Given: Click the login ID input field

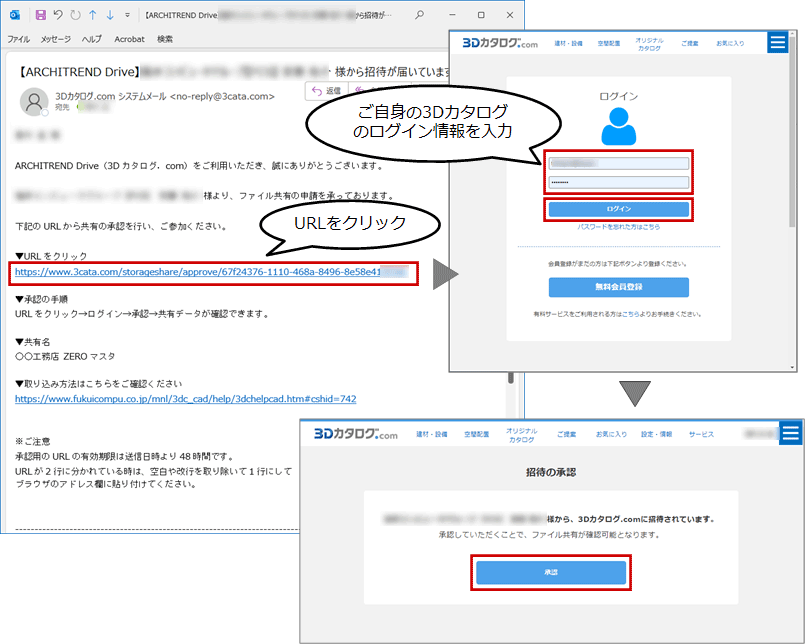Looking at the screenshot, I should click(619, 163).
